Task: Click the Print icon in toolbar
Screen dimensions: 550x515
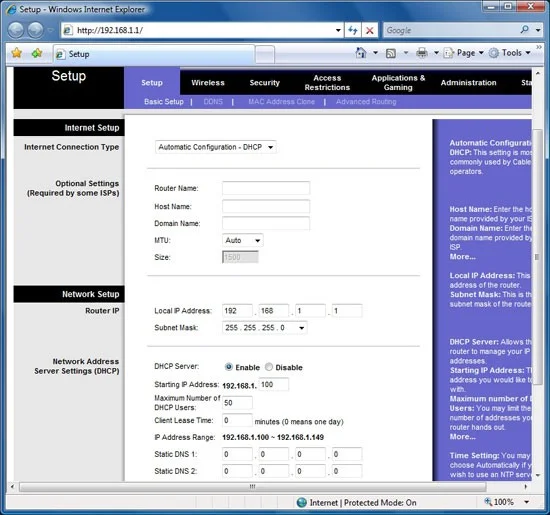Action: 422,53
